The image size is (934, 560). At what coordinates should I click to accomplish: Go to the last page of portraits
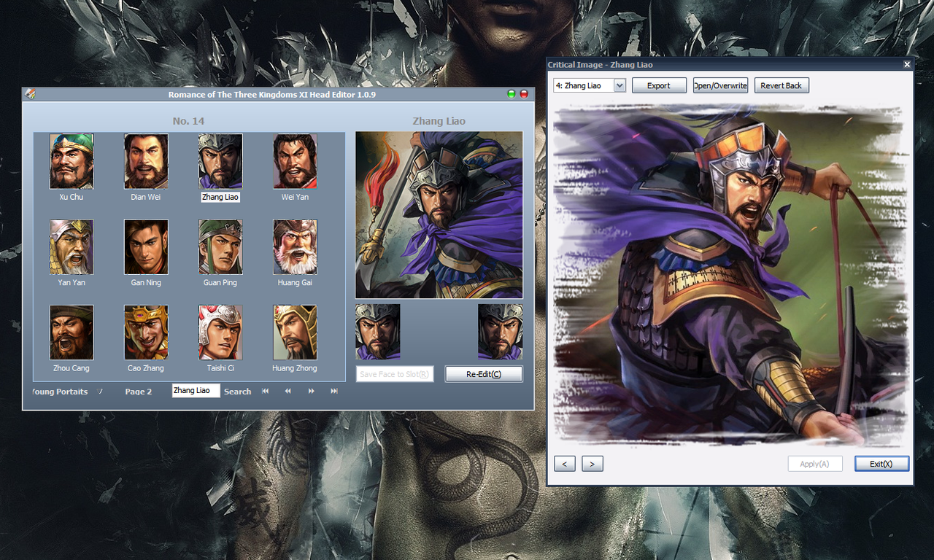(x=334, y=392)
